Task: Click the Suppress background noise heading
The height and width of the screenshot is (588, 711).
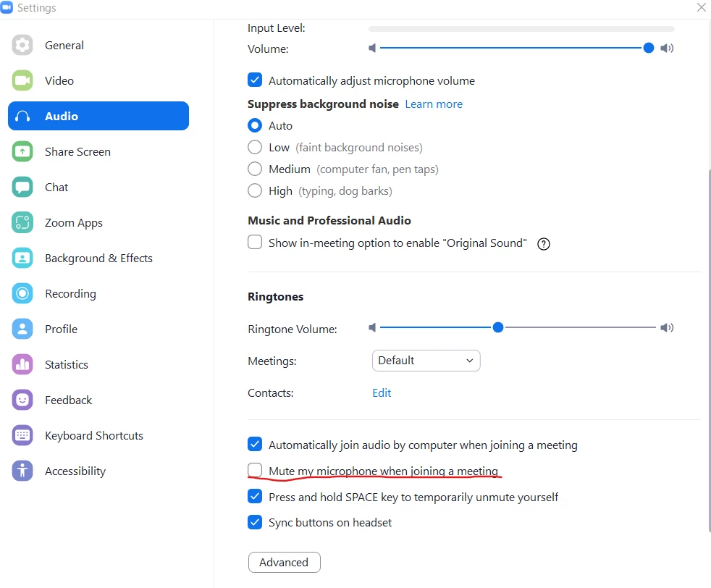Action: tap(323, 104)
